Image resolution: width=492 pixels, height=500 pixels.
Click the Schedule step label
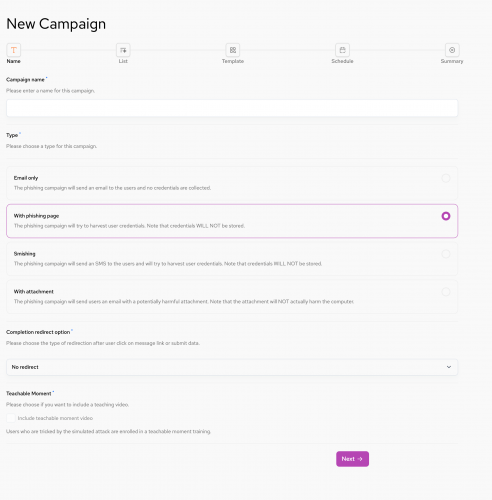(342, 61)
